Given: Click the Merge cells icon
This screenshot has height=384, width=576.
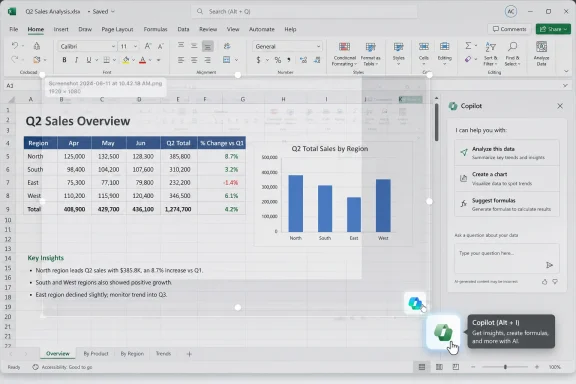Looking at the screenshot, I should (227, 60).
